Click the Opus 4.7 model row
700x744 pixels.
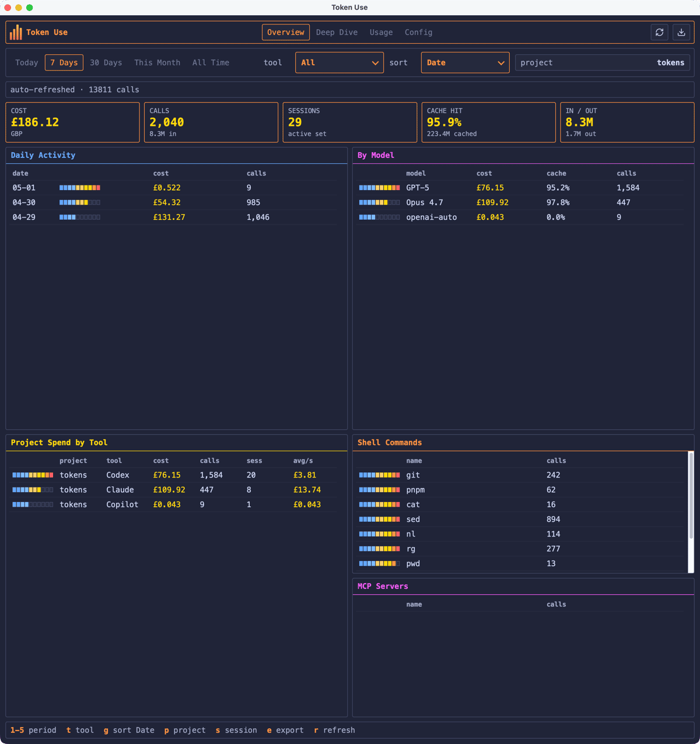coord(521,202)
